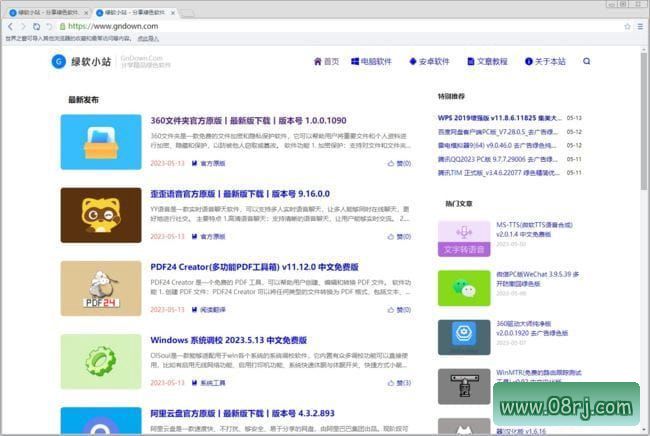
Task: Open hot article WeChat 3.9.5.39 title
Action: (538, 279)
